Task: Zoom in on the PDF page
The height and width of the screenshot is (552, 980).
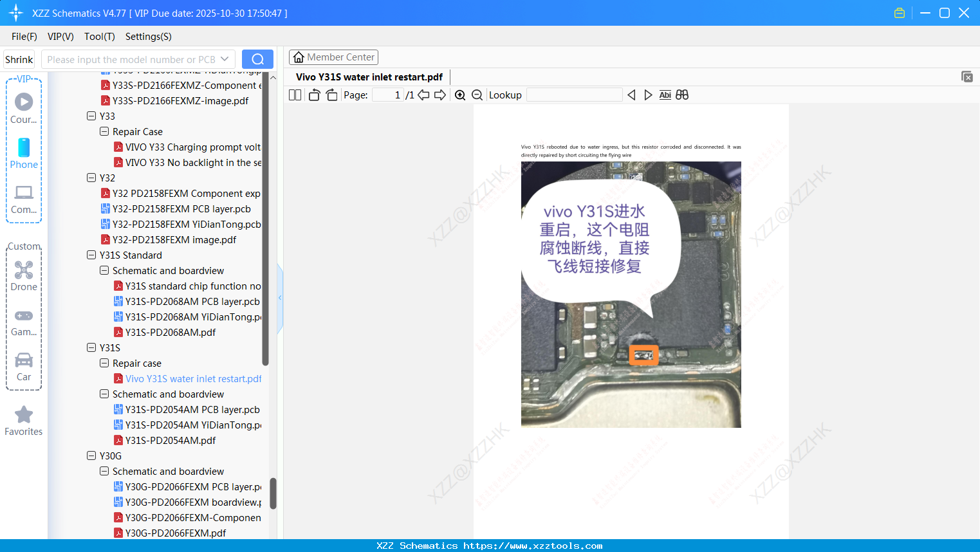Action: click(x=460, y=95)
